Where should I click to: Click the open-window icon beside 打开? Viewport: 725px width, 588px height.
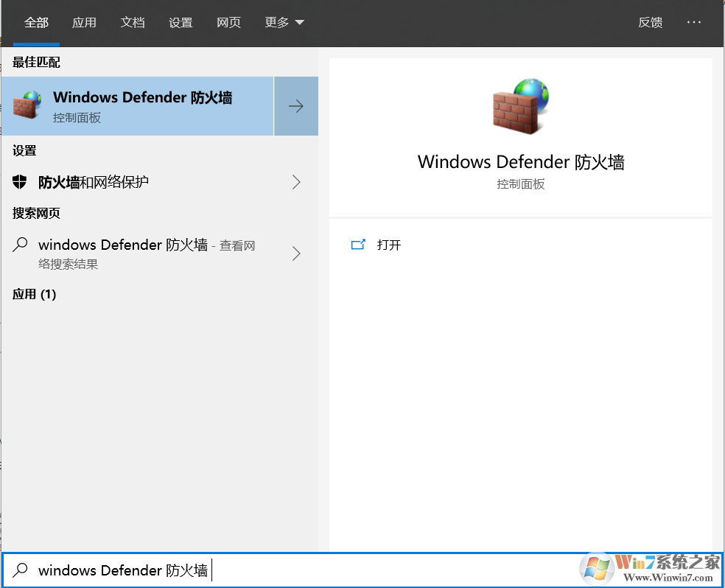click(x=359, y=244)
